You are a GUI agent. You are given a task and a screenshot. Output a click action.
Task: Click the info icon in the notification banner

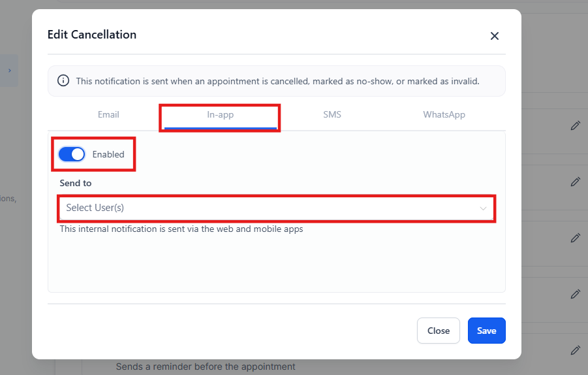tap(63, 81)
